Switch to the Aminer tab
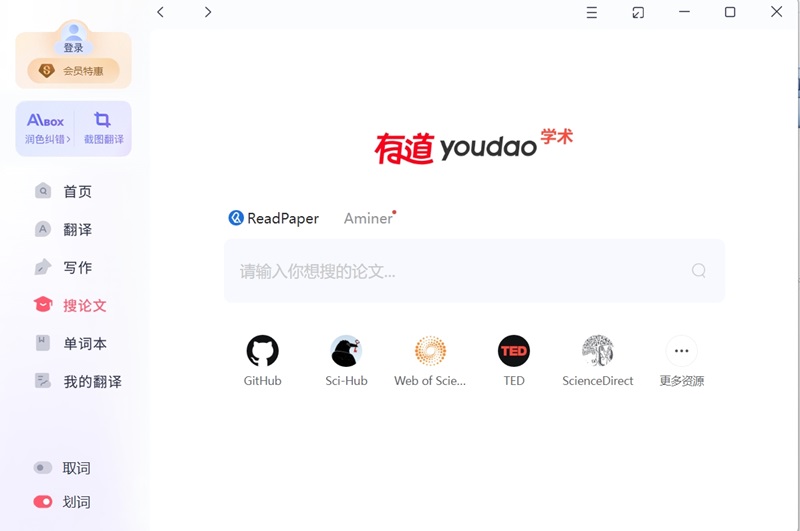The width and height of the screenshot is (800, 531). pos(368,218)
